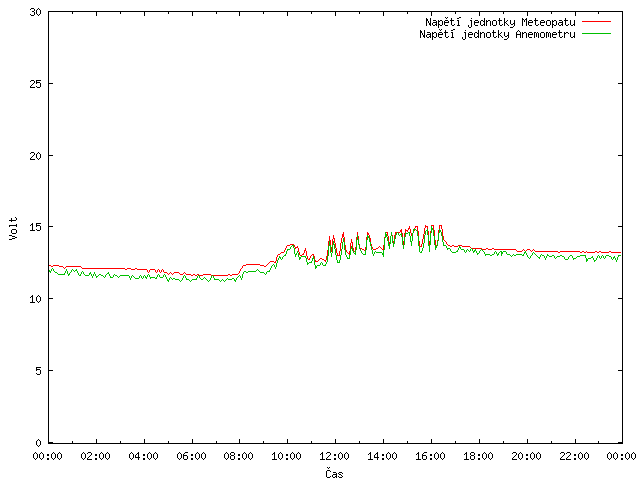Click the y-axis value 30
The width and height of the screenshot is (640, 480).
(36, 12)
